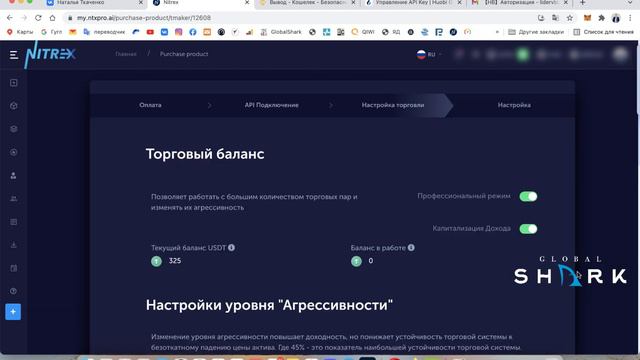Screen dimensions: 640x360
Task: Click the download icon in the sidebar
Action: 13,245
